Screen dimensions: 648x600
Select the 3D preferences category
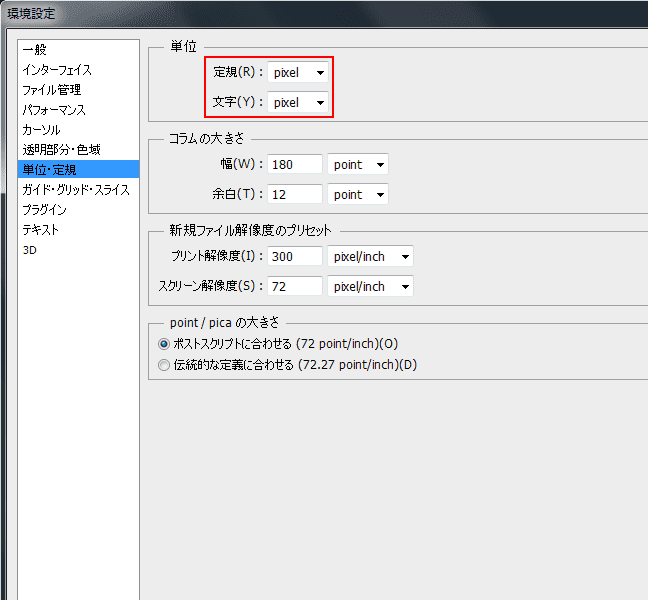tap(29, 250)
